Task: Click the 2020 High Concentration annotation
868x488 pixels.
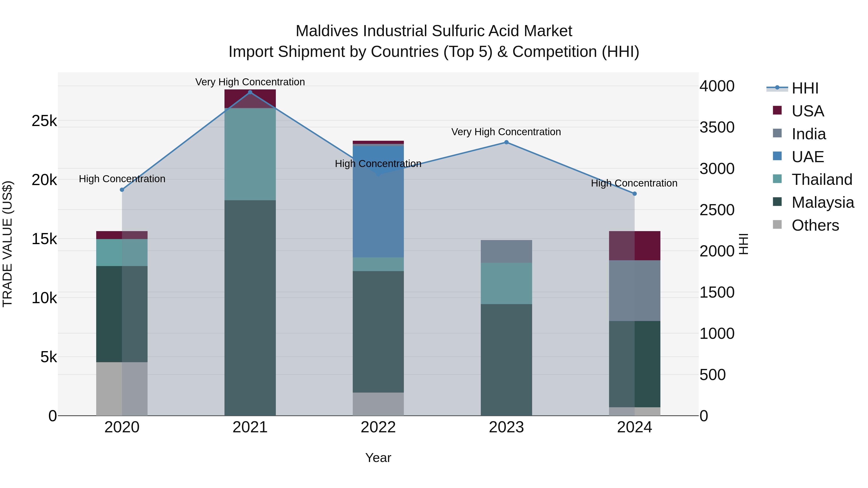Action: tap(122, 179)
